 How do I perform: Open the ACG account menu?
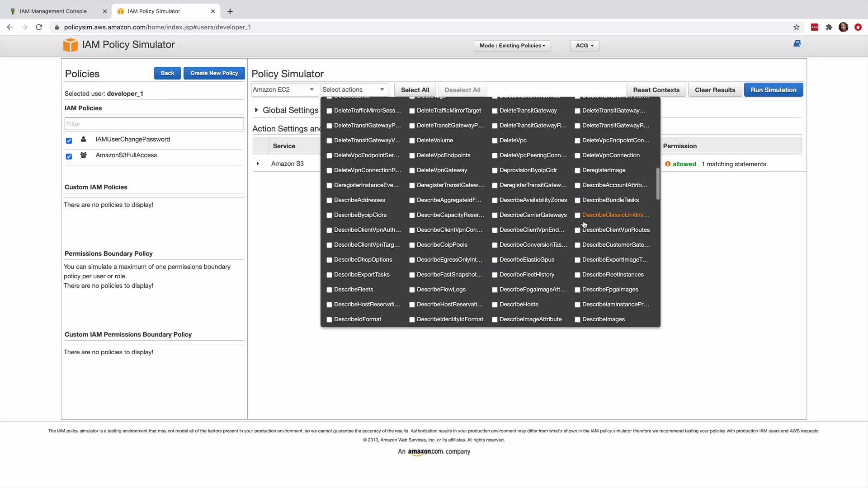point(584,46)
